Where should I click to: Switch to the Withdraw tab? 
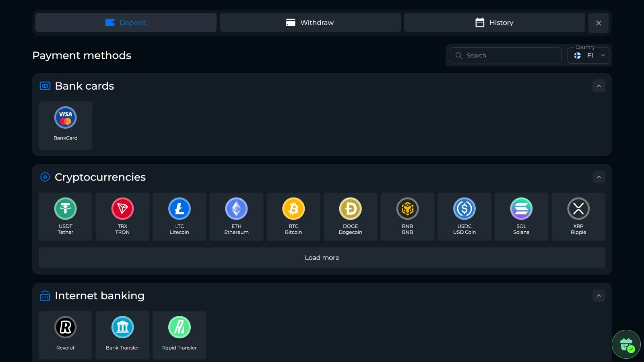[310, 23]
